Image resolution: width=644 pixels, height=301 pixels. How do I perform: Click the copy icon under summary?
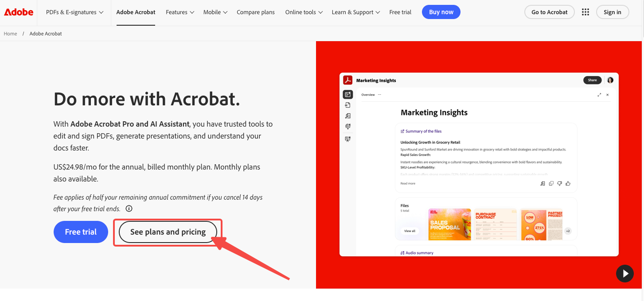click(551, 183)
